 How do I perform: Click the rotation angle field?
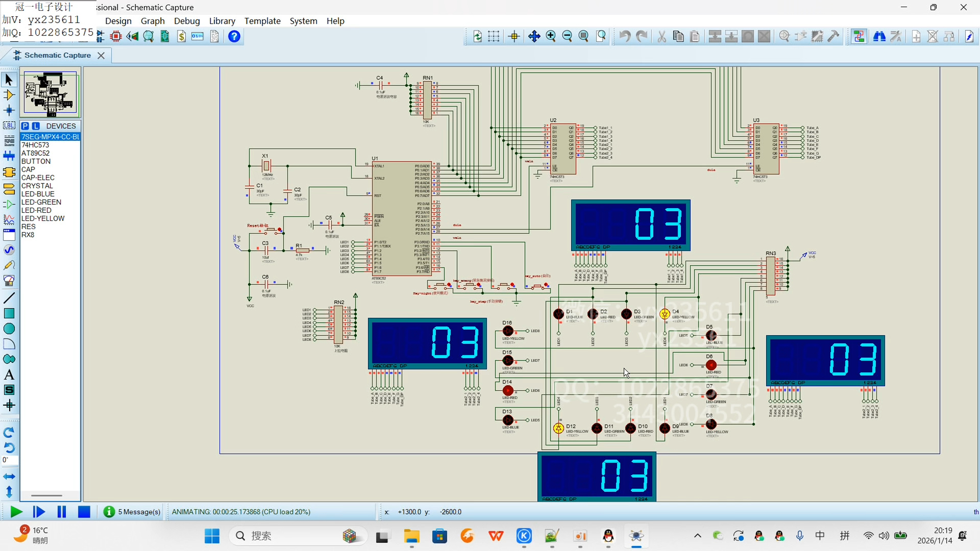tap(10, 460)
